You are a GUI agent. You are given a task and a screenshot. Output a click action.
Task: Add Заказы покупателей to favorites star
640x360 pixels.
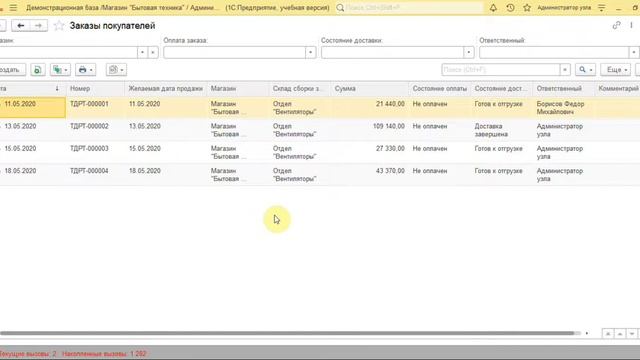(59, 26)
